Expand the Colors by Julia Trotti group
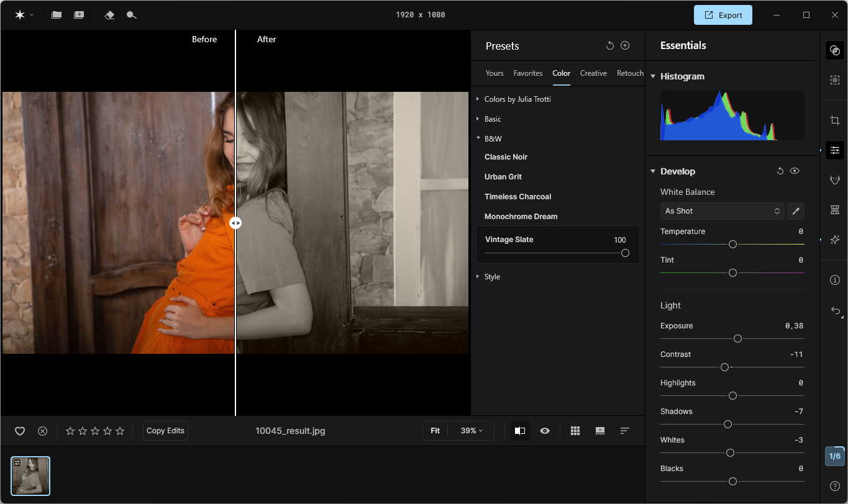This screenshot has height=504, width=848. click(x=517, y=99)
